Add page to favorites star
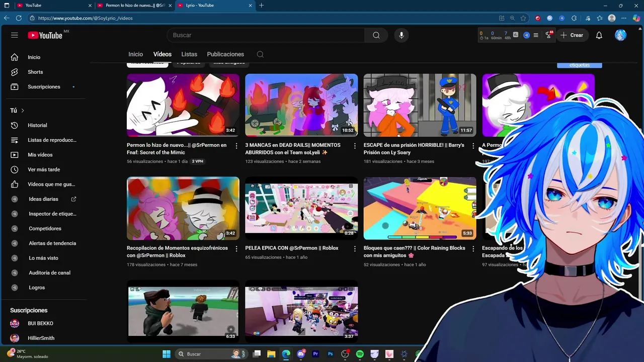This screenshot has width=644, height=362. [x=523, y=18]
